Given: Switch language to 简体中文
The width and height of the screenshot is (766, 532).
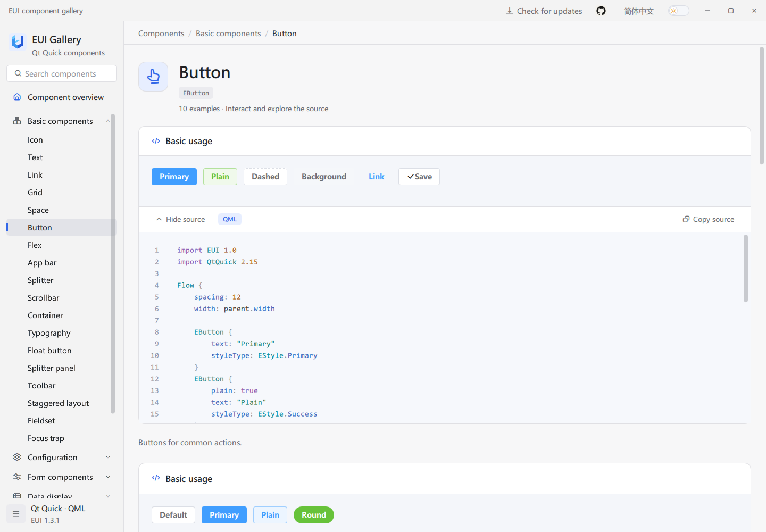Looking at the screenshot, I should coord(639,11).
